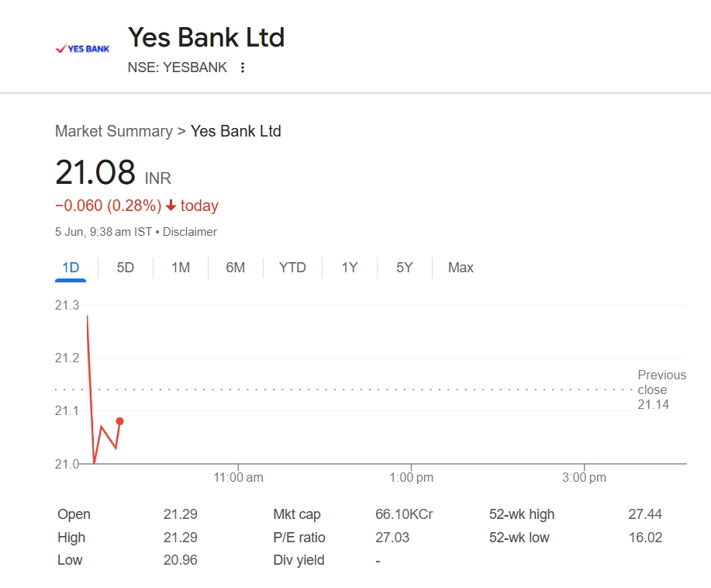Image resolution: width=711 pixels, height=588 pixels.
Task: Click the red current price dot on chart
Action: 119,421
